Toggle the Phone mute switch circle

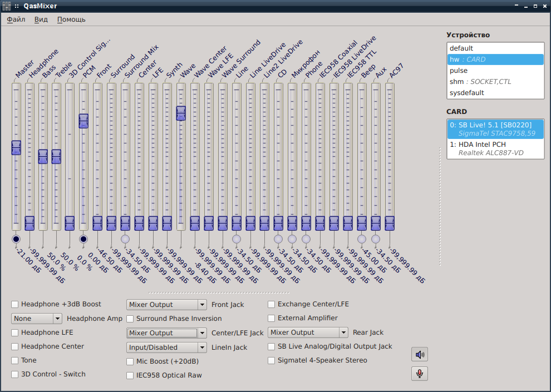pyautogui.click(x=306, y=239)
